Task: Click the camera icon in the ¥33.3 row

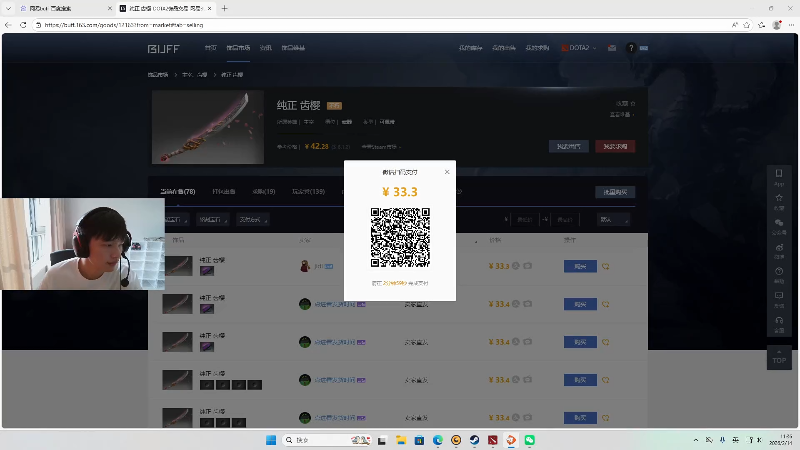Action: (528, 266)
